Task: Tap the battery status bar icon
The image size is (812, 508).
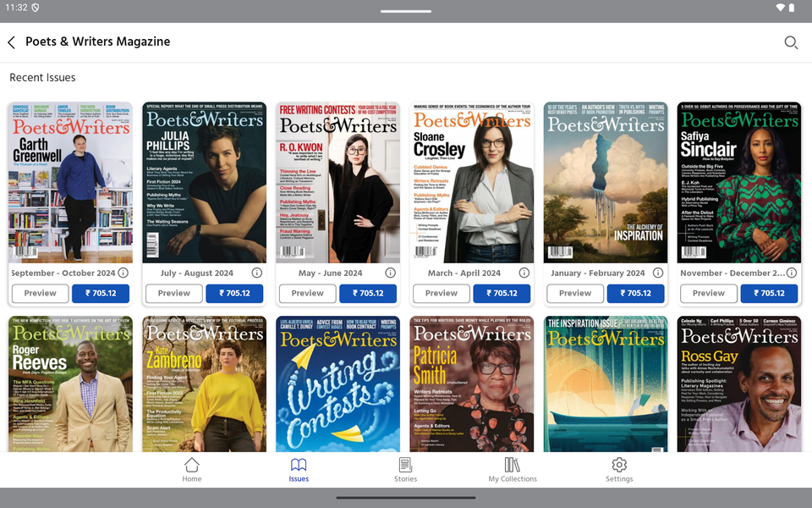Action: [792, 8]
